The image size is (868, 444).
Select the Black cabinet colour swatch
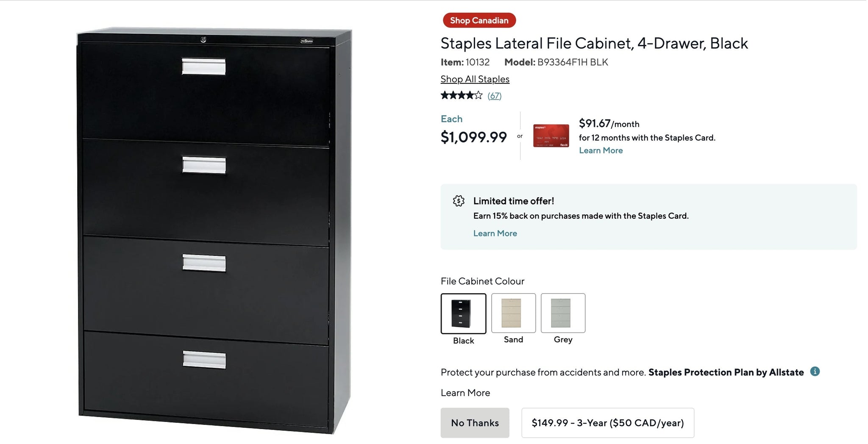coord(463,314)
